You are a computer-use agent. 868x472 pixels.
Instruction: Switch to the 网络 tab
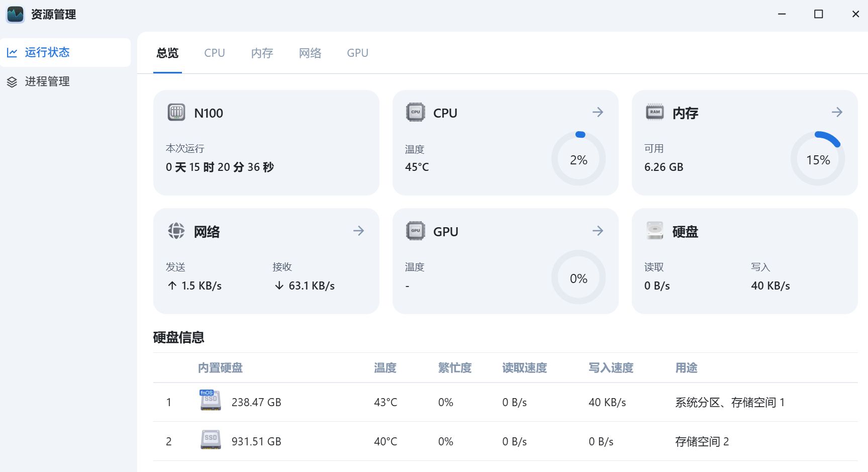point(310,53)
